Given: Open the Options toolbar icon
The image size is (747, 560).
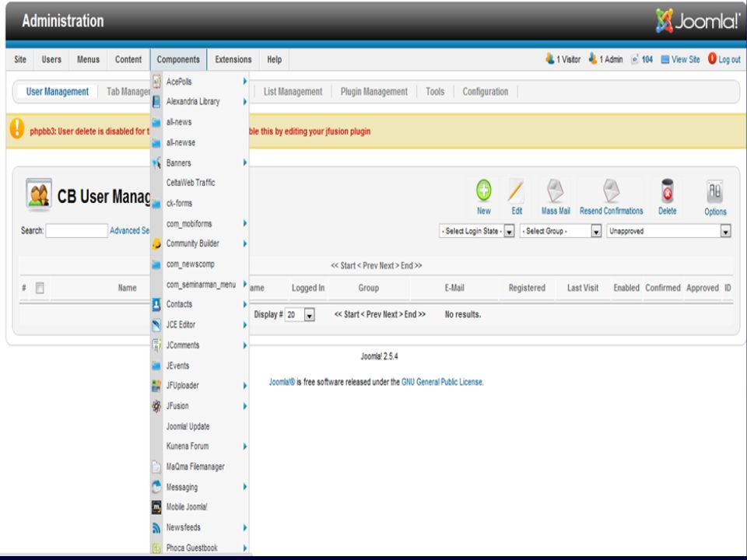Looking at the screenshot, I should tap(715, 191).
